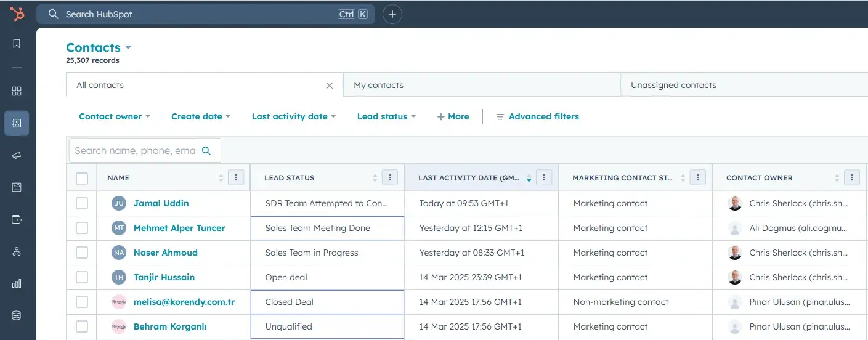Open the Data Management database sidebar icon
868x340 pixels.
(17, 315)
